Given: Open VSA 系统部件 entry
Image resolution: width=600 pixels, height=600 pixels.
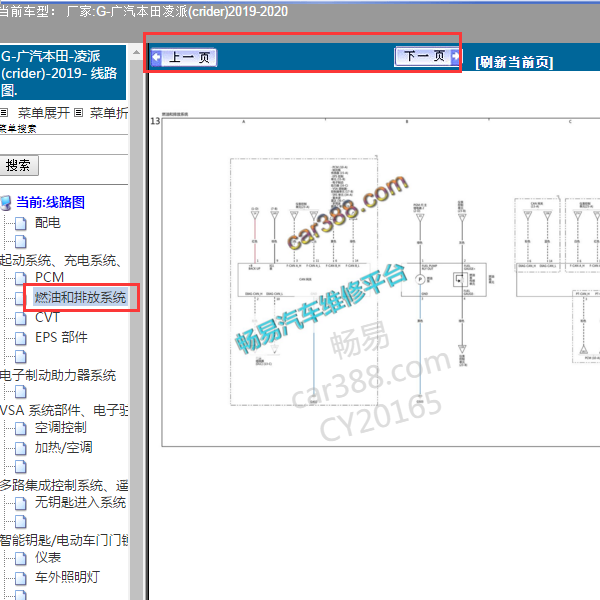Looking at the screenshot, I should click(x=64, y=410).
